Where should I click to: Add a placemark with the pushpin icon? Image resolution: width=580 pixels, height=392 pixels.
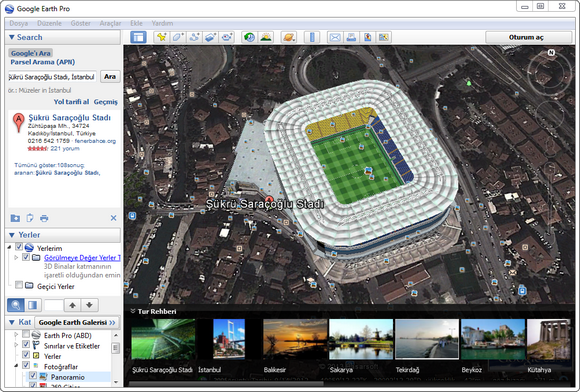[x=161, y=37]
